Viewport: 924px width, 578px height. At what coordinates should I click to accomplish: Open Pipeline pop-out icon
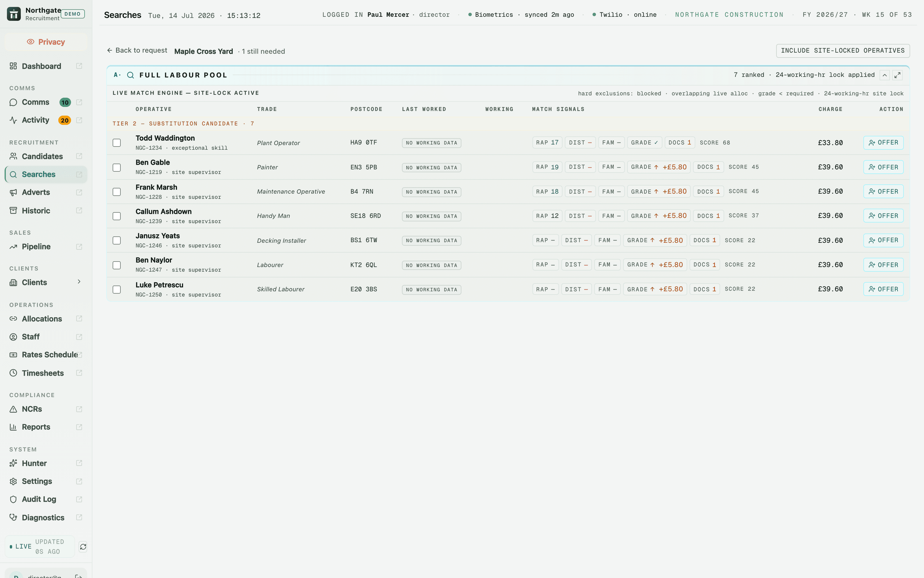tap(79, 247)
